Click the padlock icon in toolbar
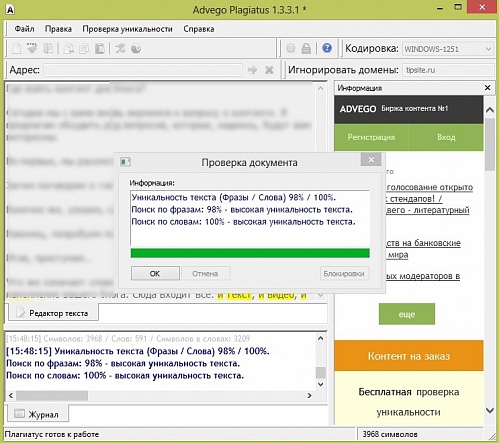This screenshot has height=443, width=499. coord(306,49)
